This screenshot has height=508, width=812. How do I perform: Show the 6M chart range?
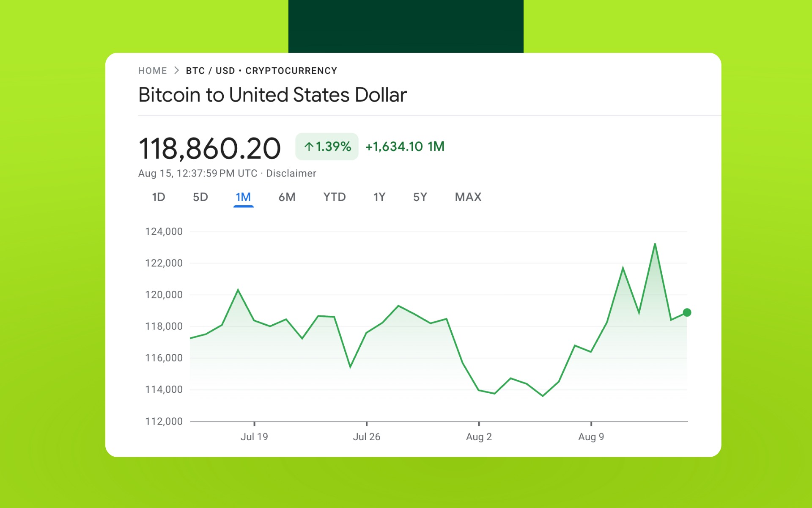(287, 197)
